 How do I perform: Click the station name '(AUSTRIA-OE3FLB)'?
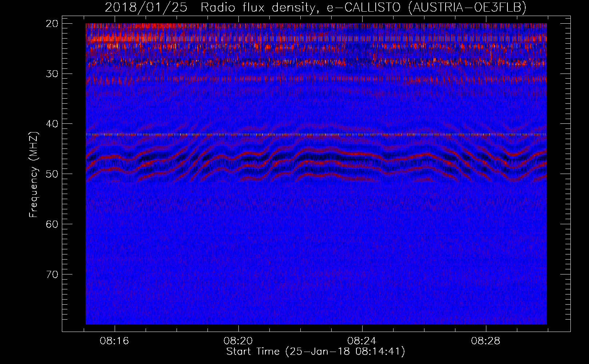(467, 7)
